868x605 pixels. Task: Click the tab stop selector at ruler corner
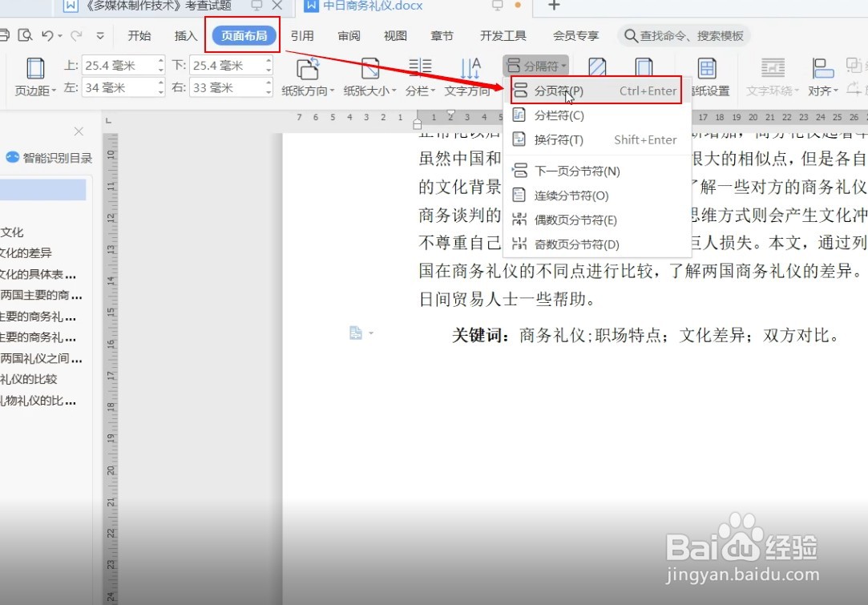tap(108, 120)
